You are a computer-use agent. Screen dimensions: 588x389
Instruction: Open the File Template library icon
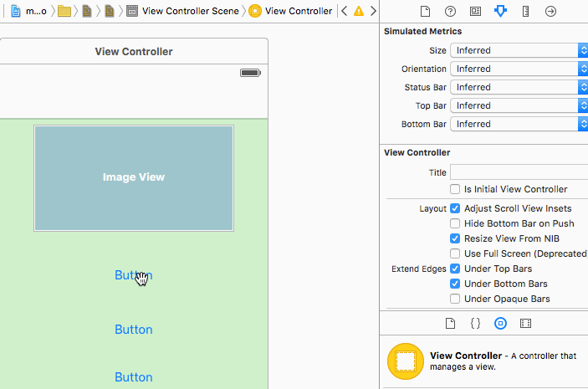click(450, 323)
